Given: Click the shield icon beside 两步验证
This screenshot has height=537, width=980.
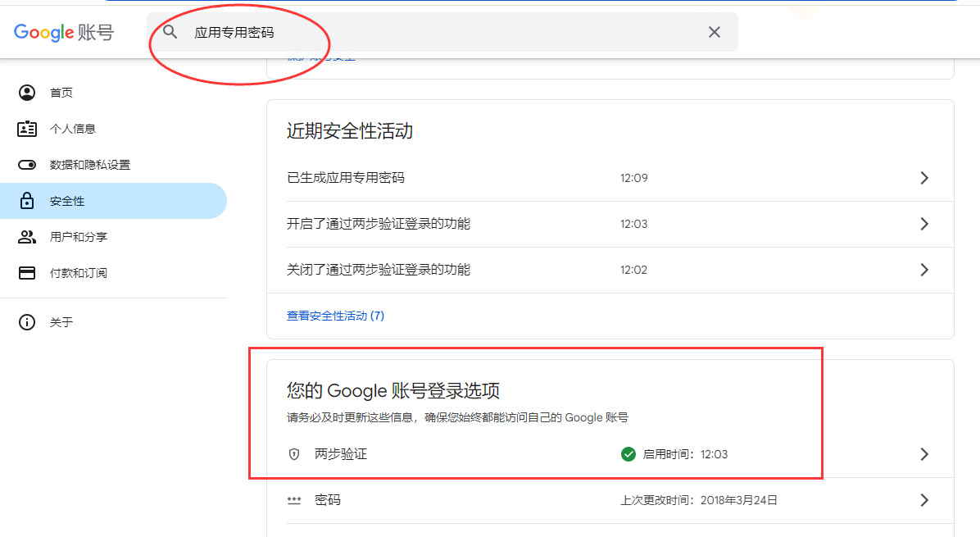Looking at the screenshot, I should pyautogui.click(x=293, y=454).
